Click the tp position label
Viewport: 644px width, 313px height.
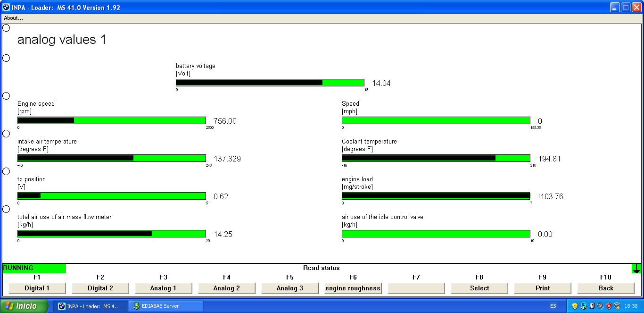point(32,179)
